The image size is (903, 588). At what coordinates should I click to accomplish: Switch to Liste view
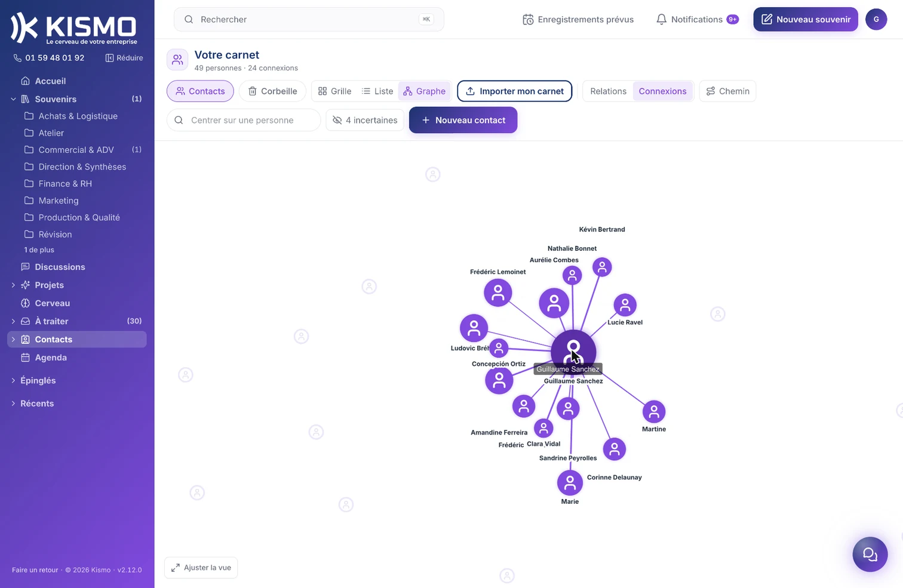(x=377, y=91)
